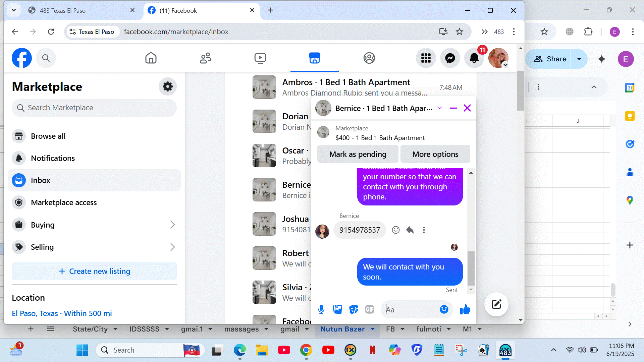Focus the chat message input field
644x362 pixels.
(411, 310)
